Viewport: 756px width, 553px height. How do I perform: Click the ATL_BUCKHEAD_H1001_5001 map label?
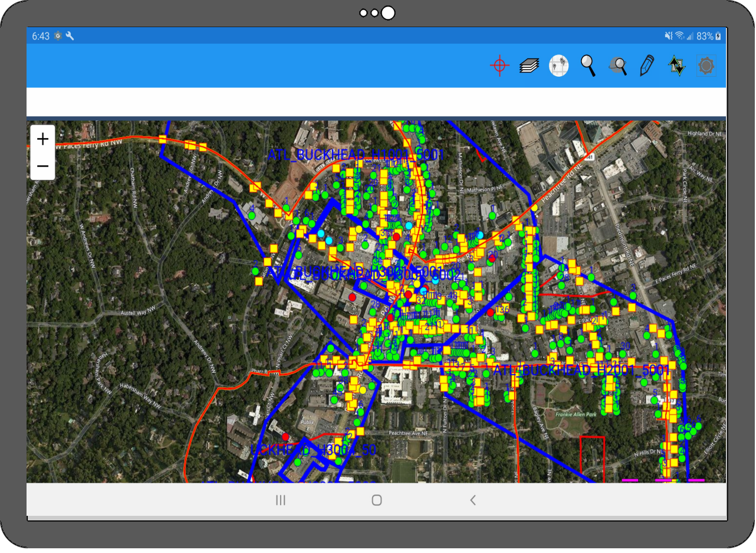[x=356, y=155]
